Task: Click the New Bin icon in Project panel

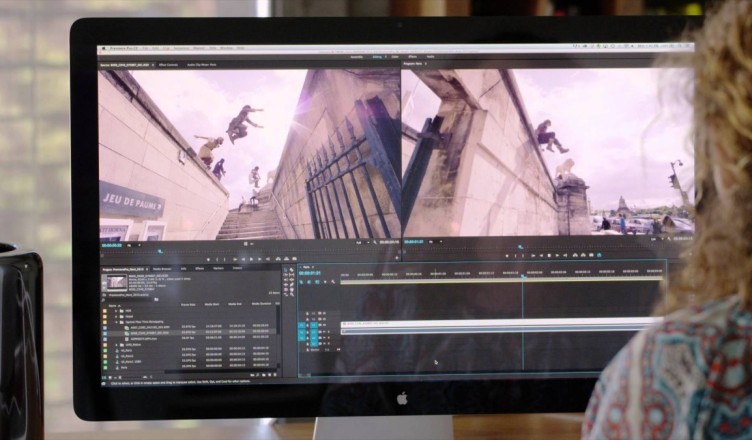Action: point(263,375)
